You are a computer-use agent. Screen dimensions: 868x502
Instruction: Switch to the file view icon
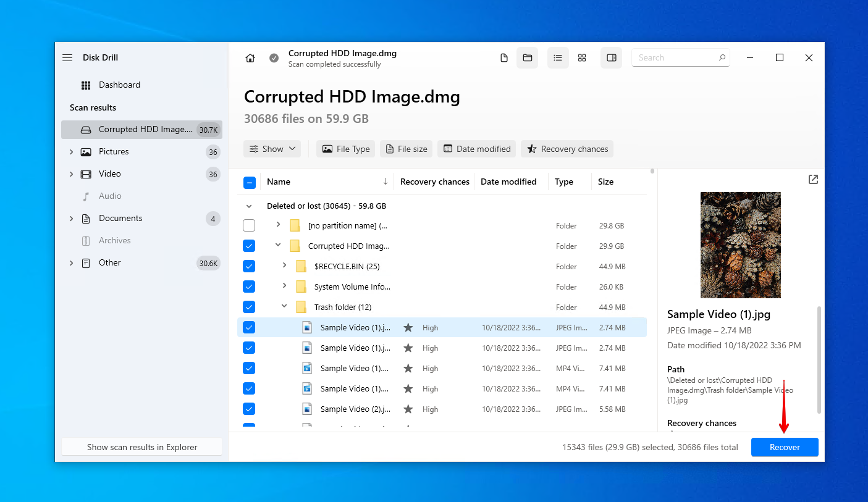point(504,58)
